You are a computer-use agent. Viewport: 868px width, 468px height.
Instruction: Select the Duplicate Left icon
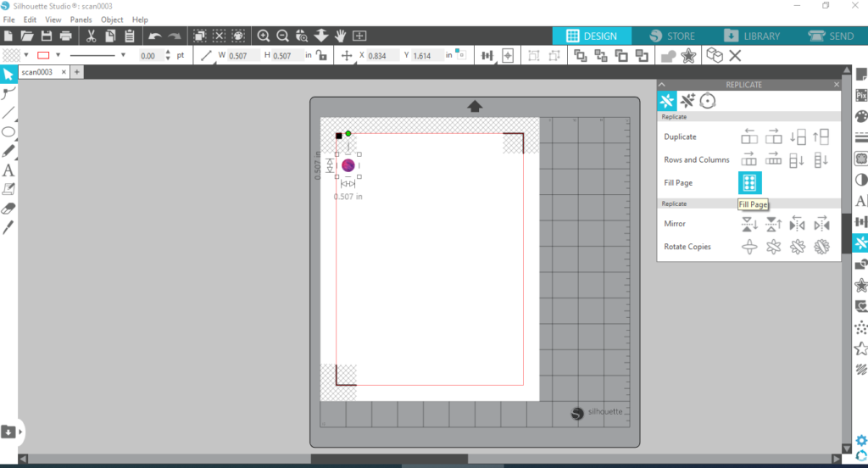click(749, 136)
